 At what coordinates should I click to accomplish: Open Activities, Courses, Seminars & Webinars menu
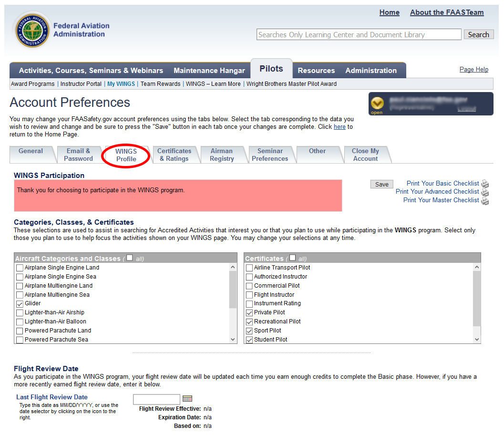point(91,71)
